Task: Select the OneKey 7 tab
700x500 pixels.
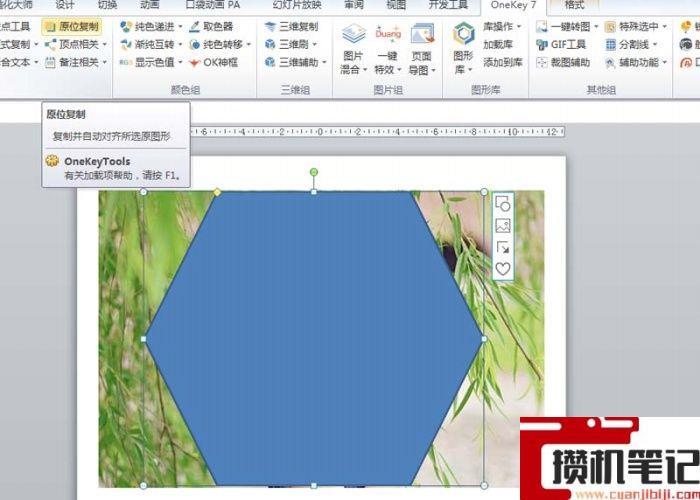Action: 513,5
